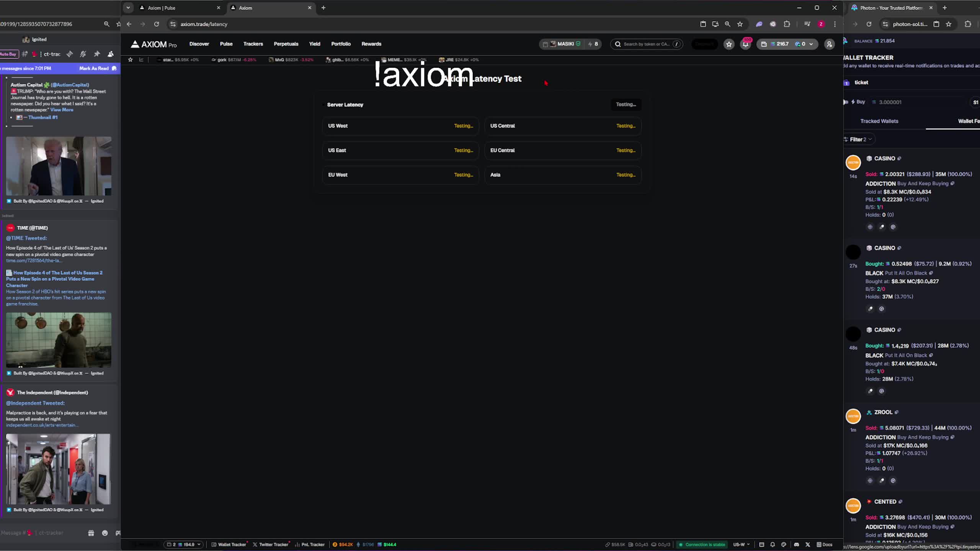Image resolution: width=980 pixels, height=551 pixels.
Task: Select the EU West latency row
Action: click(x=400, y=175)
